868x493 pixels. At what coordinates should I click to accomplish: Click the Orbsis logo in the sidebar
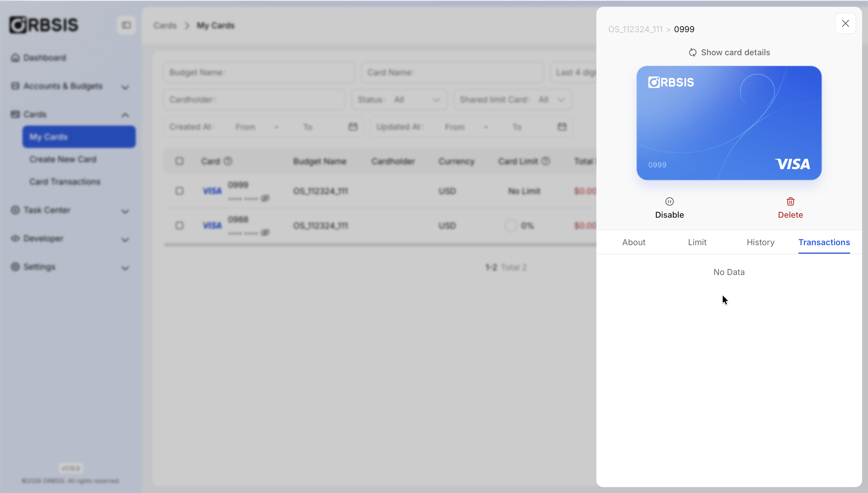tap(44, 25)
